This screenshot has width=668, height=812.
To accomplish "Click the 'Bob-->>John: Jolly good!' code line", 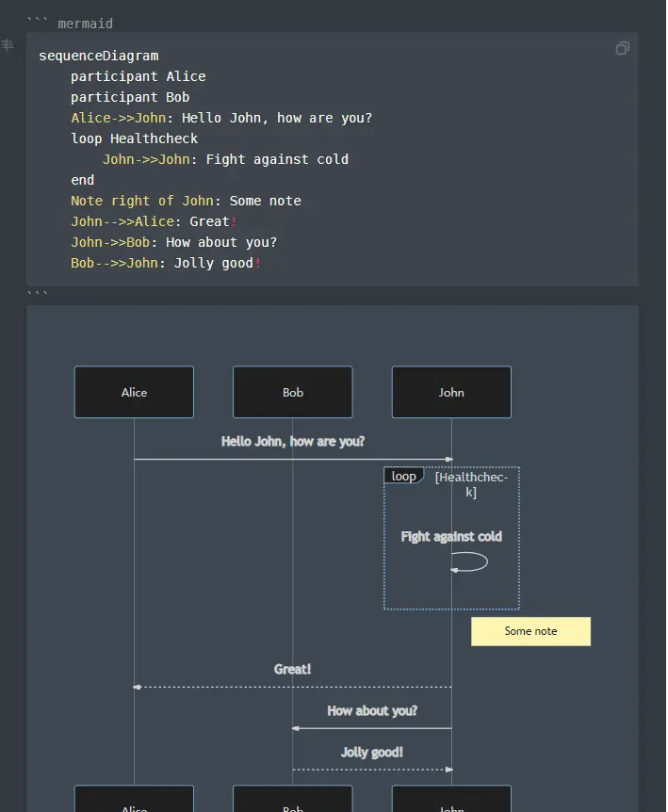I will [166, 263].
